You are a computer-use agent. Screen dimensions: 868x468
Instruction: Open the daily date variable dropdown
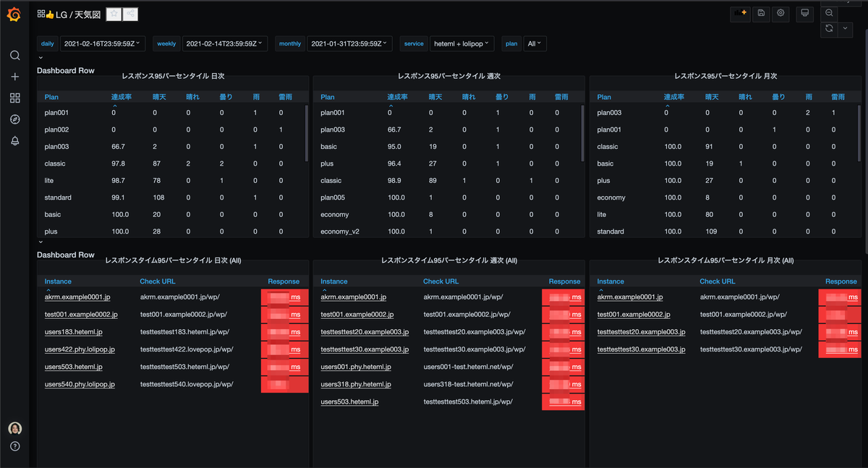click(x=103, y=43)
